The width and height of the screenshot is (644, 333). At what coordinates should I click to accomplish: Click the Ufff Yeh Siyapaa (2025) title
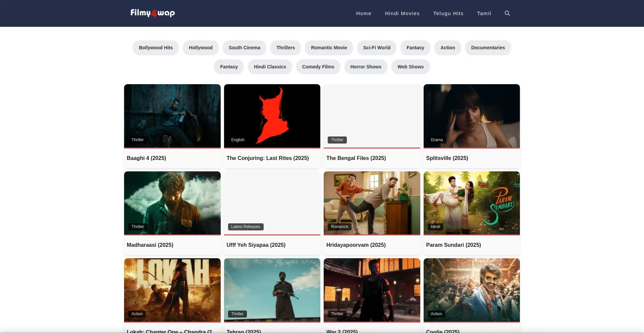click(256, 245)
